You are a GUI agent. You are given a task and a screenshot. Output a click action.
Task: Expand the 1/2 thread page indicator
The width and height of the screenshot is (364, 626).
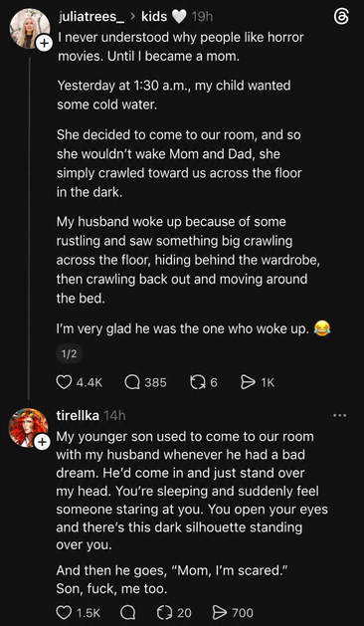coord(69,353)
